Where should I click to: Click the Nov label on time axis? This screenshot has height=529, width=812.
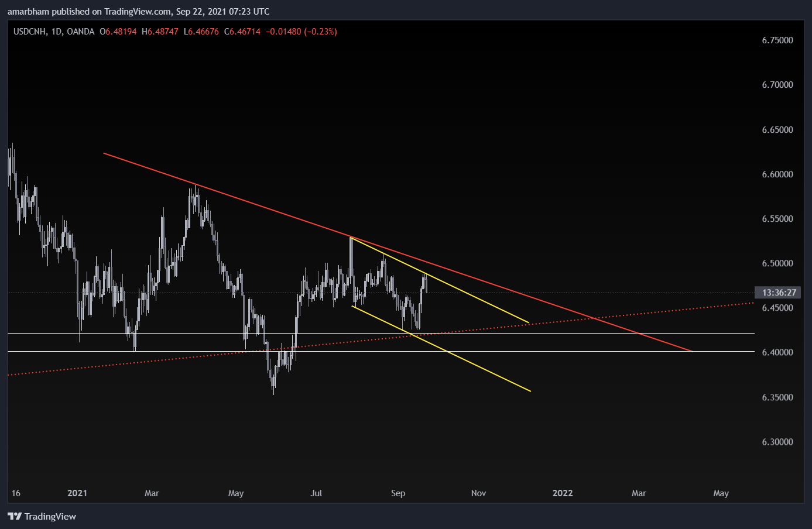coord(479,493)
